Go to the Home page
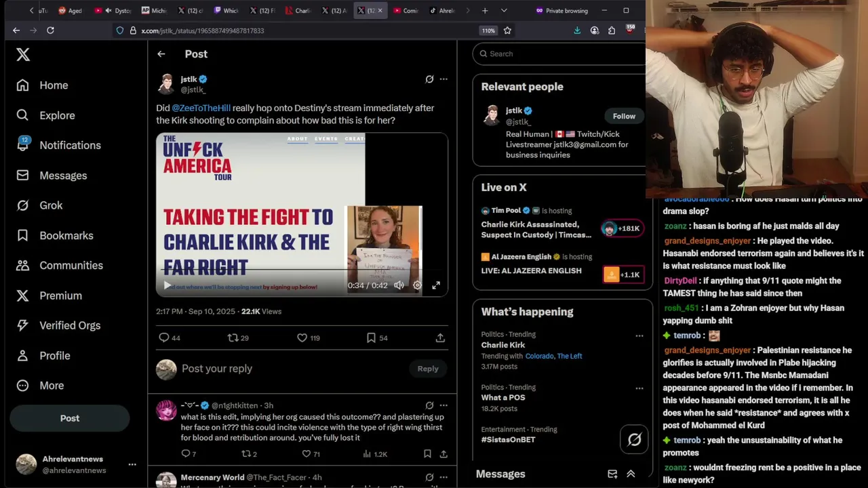Screen dimensions: 868x488 pos(43,85)
